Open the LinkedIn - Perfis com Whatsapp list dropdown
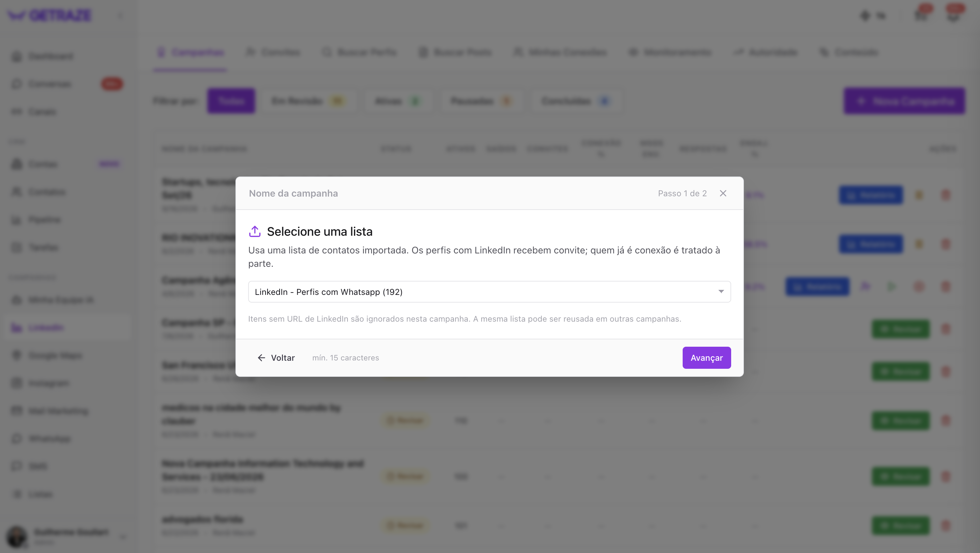 coord(489,292)
